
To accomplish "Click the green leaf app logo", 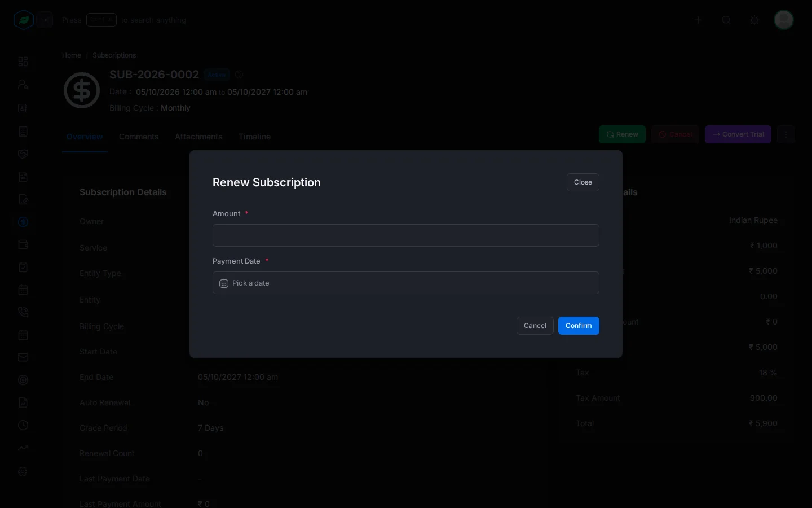I will tap(24, 20).
